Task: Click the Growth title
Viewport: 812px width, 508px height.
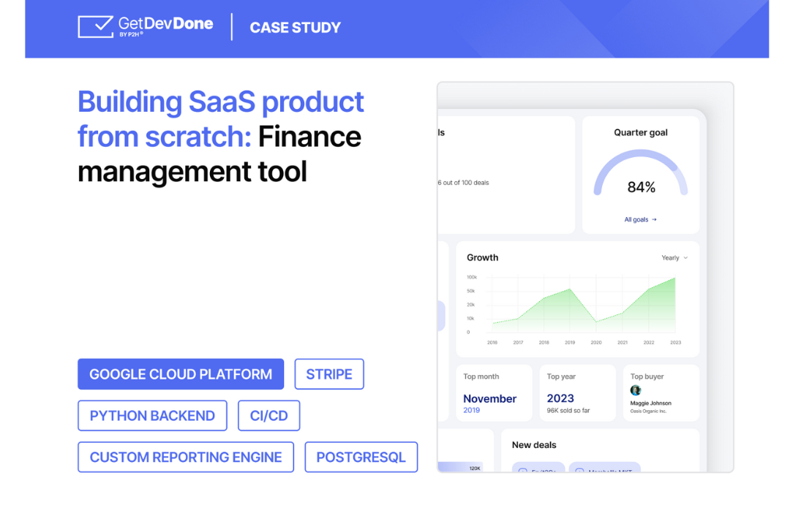Action: (x=482, y=257)
